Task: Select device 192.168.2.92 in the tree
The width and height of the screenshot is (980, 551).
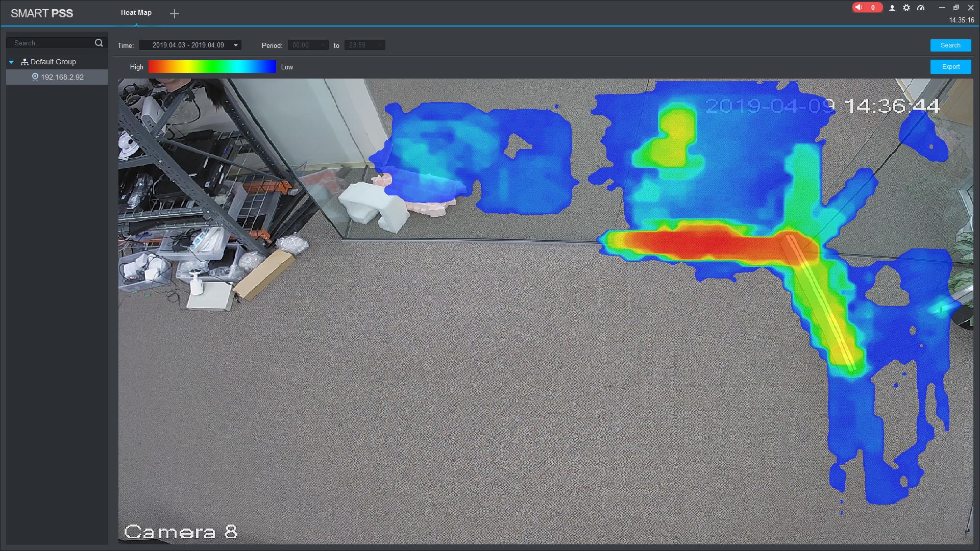Action: click(x=62, y=77)
